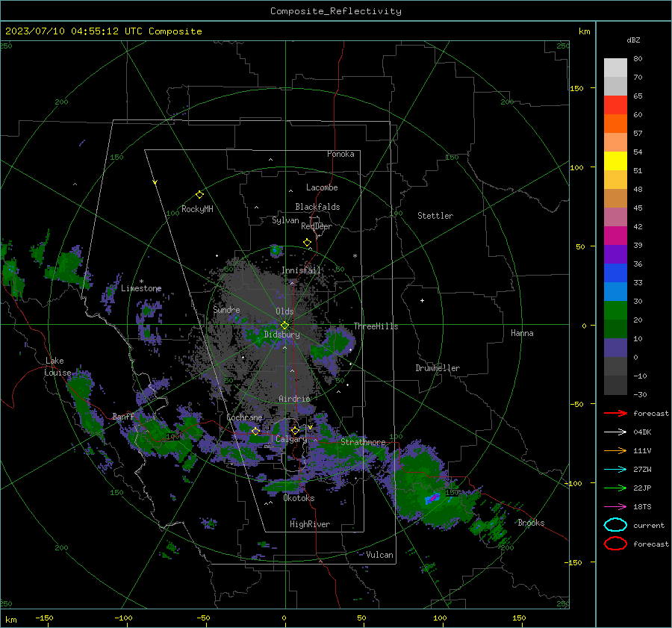This screenshot has height=628, width=672.
Task: Click the yellow radar site marker at Olds
Action: (285, 326)
